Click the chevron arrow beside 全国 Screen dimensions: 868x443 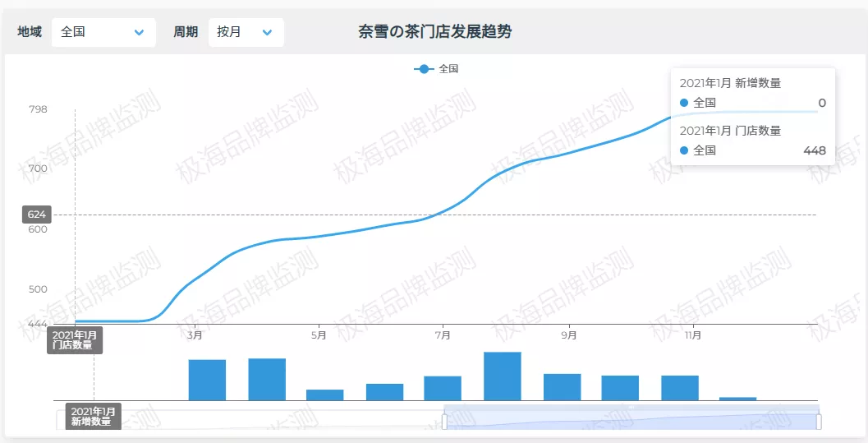139,33
